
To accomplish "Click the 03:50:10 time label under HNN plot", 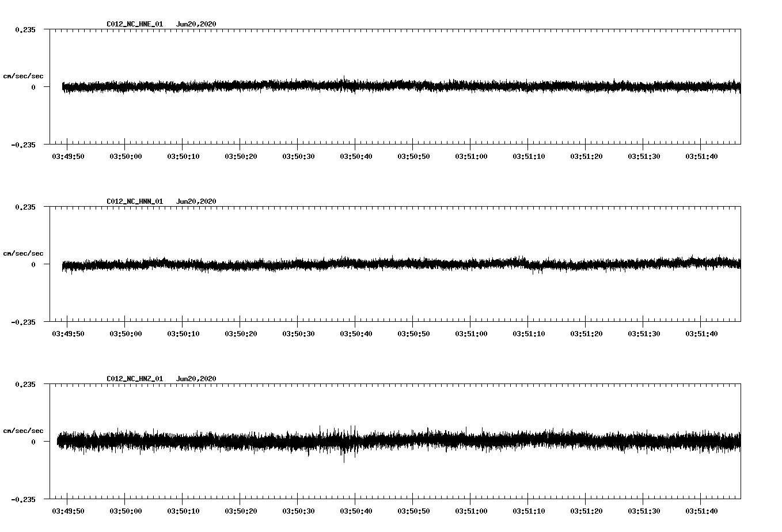I will [183, 334].
